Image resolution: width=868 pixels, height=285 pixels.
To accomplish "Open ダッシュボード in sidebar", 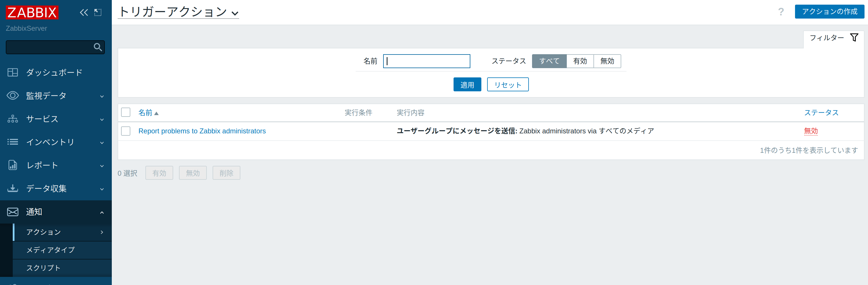I will pyautogui.click(x=54, y=72).
